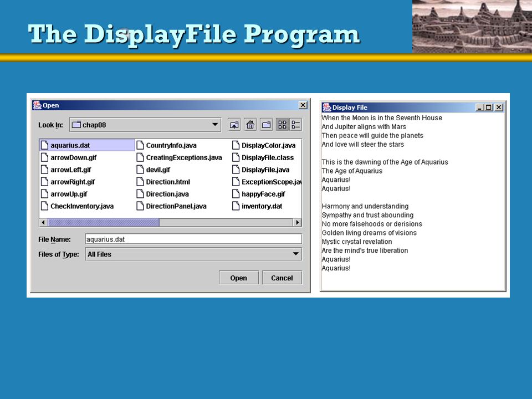The width and height of the screenshot is (532, 399).
Task: Click the Cancel button
Action: (282, 278)
